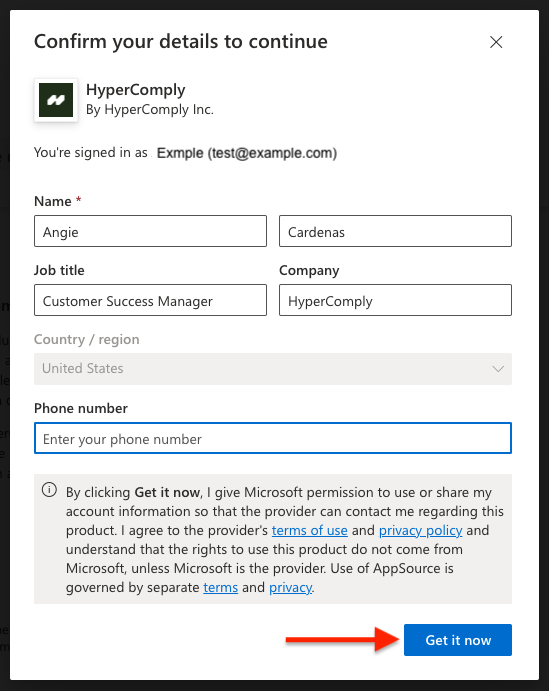Edit the last name field containing Cardenas
The image size is (549, 691).
[x=395, y=231]
